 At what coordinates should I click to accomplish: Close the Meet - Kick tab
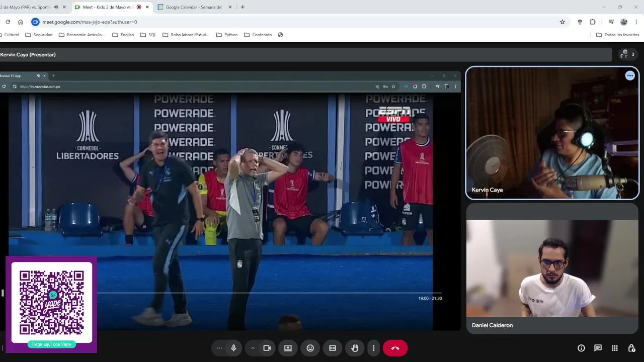tap(147, 7)
